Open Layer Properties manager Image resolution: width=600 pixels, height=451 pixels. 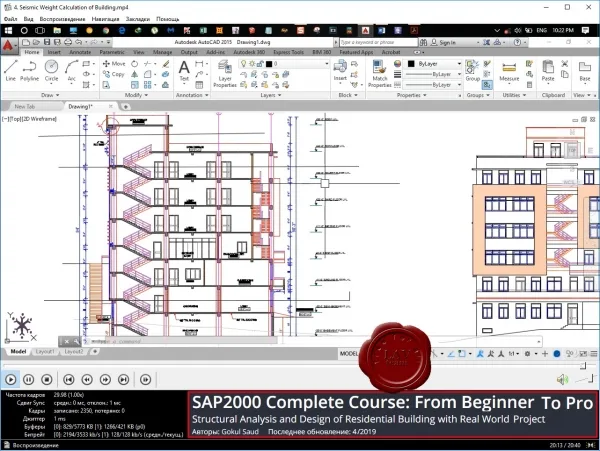tap(225, 74)
